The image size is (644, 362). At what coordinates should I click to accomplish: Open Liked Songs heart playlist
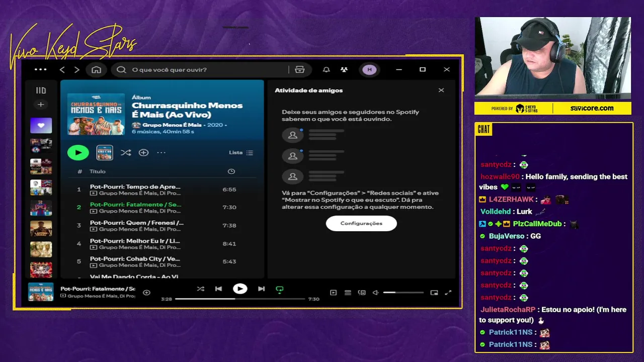pos(41,125)
